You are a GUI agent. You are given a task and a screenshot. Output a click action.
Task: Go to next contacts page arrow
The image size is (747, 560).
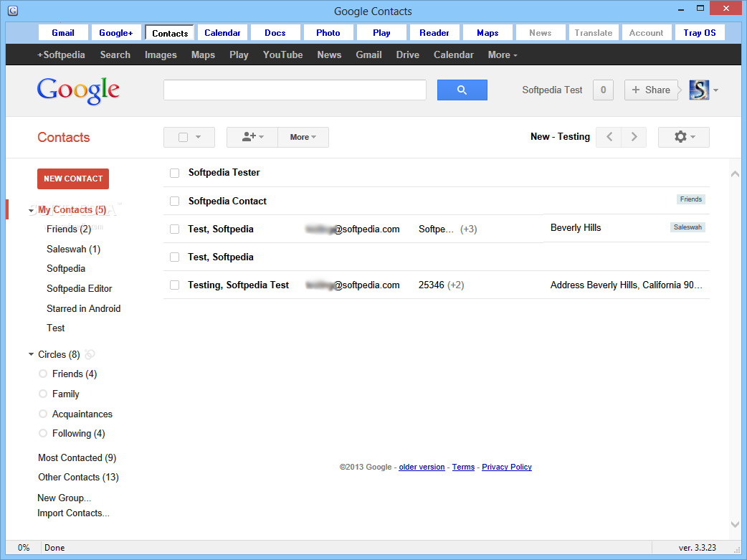634,137
